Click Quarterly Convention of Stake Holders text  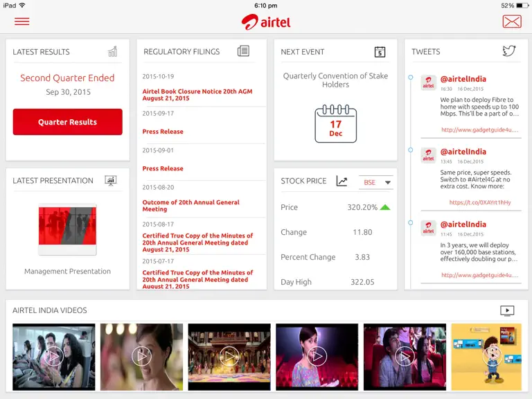click(335, 80)
